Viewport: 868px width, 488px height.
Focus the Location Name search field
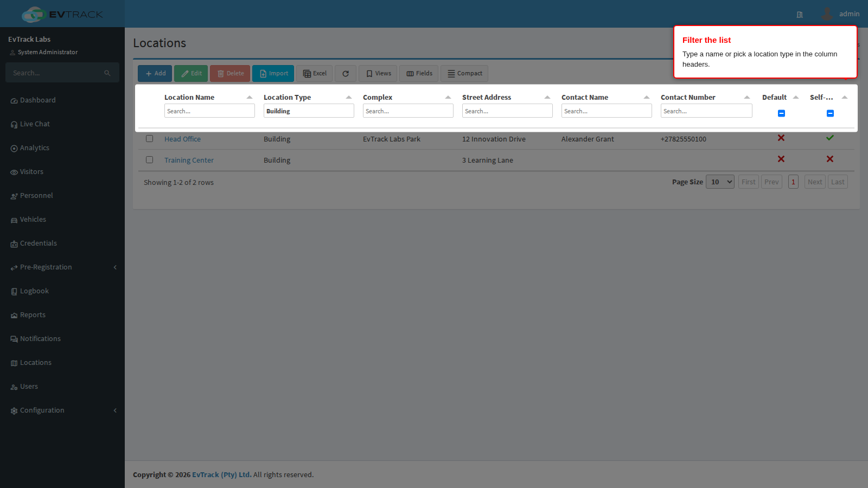(209, 111)
